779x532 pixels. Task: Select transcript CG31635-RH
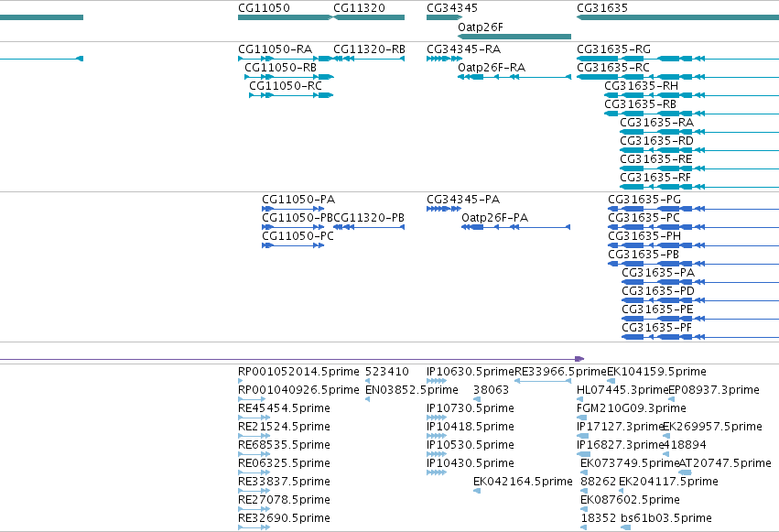click(x=691, y=95)
